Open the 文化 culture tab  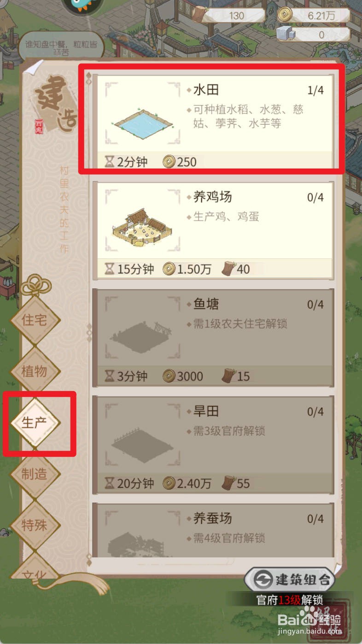pyautogui.click(x=35, y=570)
